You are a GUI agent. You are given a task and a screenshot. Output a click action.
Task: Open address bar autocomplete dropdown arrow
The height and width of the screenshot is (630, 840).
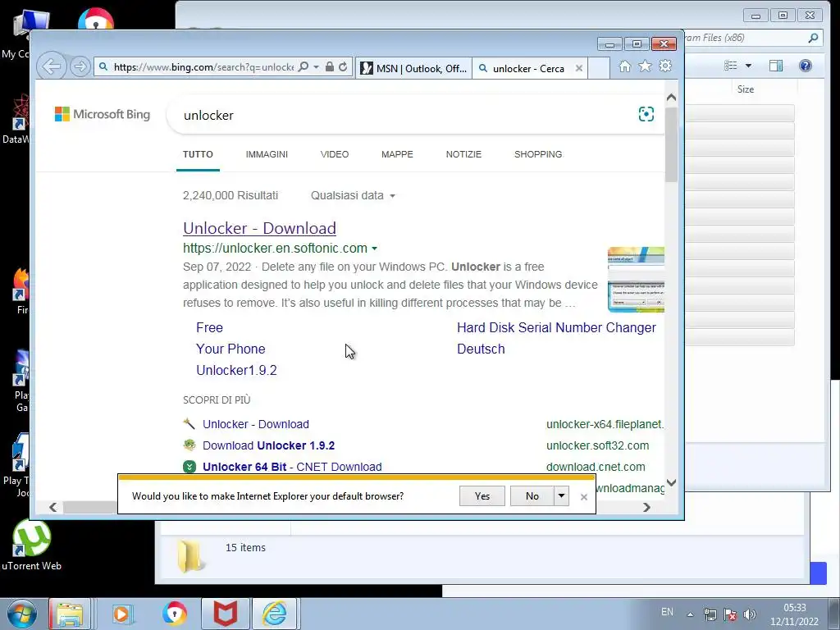(316, 67)
